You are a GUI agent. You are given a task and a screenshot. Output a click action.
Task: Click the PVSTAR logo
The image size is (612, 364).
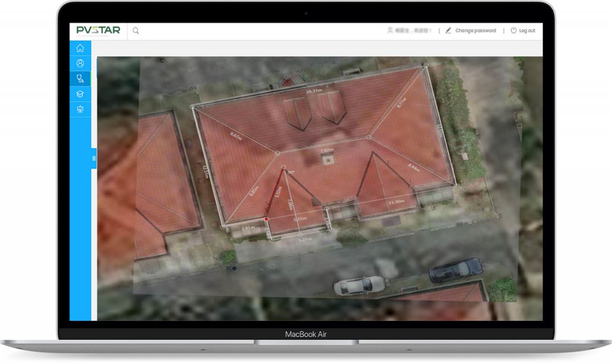[98, 30]
